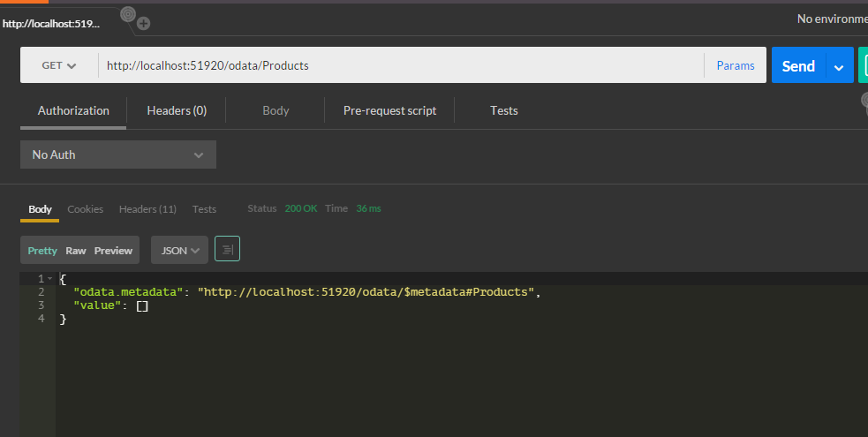This screenshot has width=868, height=437.
Task: Click the Params button
Action: [x=736, y=65]
